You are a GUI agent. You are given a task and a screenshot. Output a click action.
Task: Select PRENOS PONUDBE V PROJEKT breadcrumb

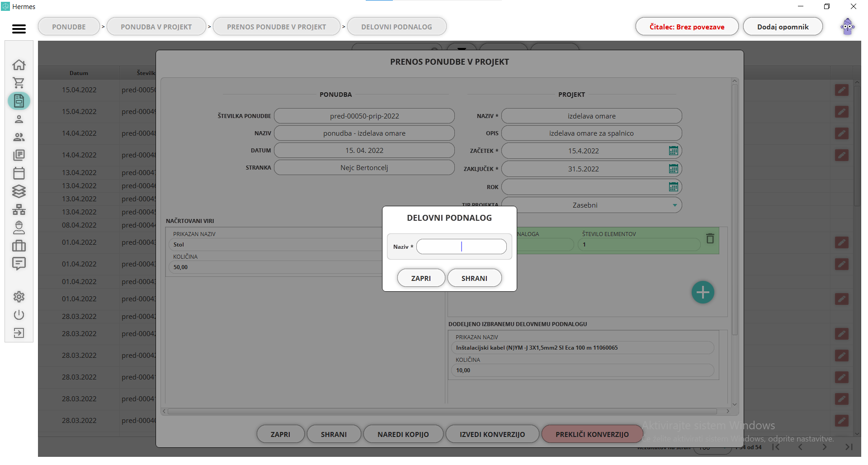(277, 27)
